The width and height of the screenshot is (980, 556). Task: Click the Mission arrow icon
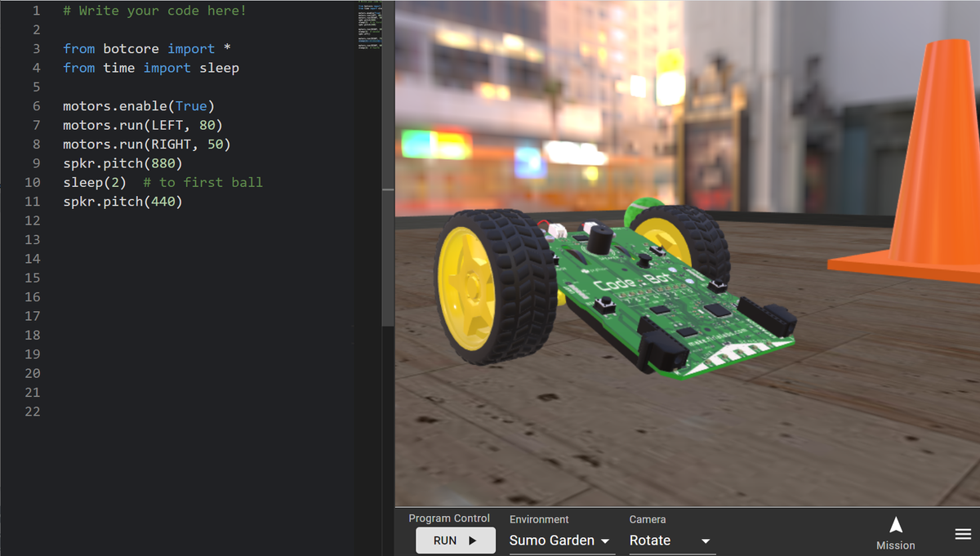tap(895, 523)
